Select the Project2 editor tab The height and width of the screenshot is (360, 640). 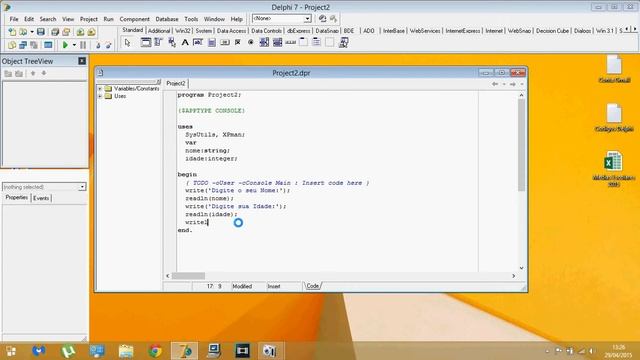tap(176, 83)
